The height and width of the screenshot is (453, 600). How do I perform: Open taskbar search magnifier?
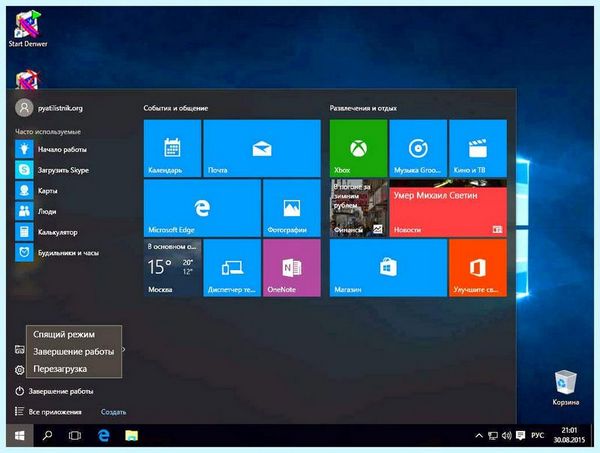[x=47, y=435]
